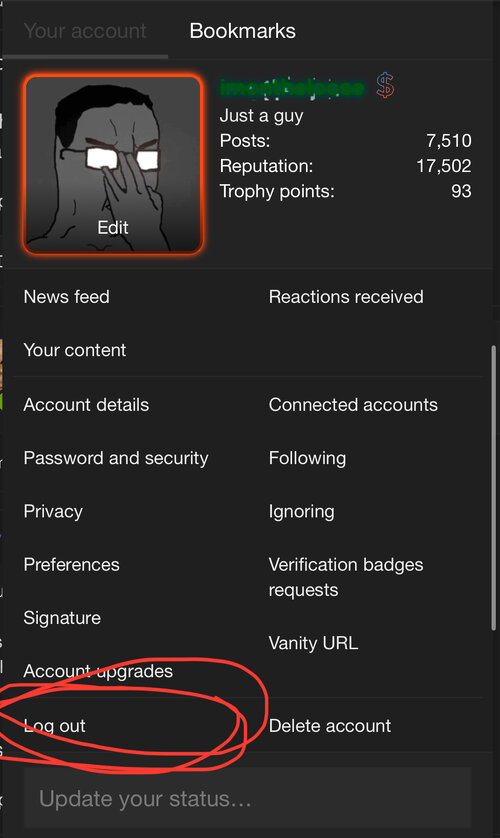Select the Your account tab

coord(85,30)
